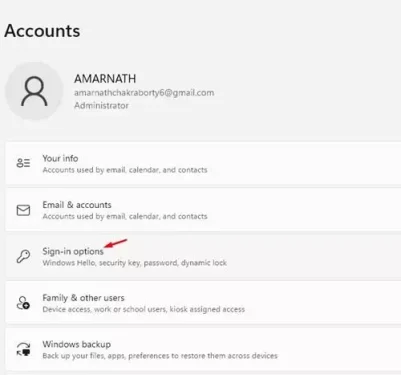Viewport: 401px width, 375px height.
Task: Open Sign-in options
Action: (x=203, y=256)
